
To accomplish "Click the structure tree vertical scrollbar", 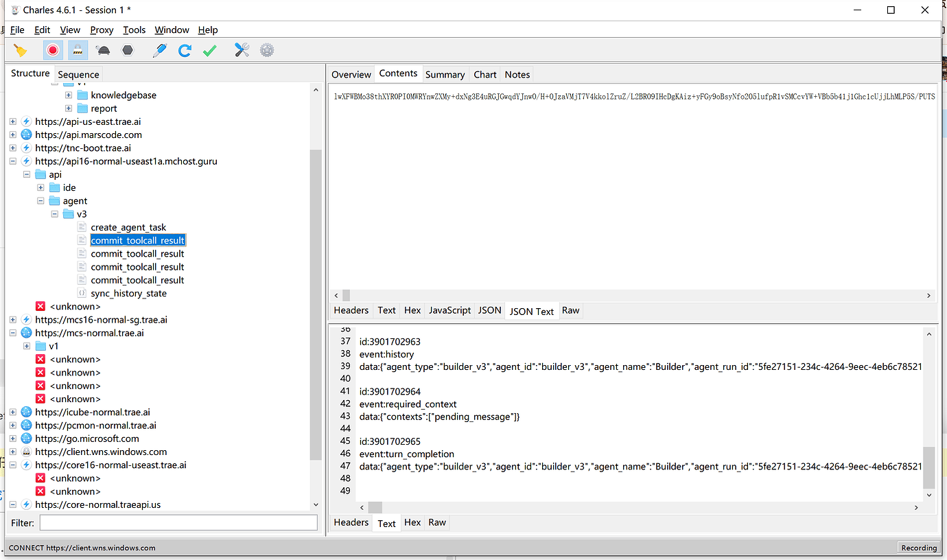I will (316, 305).
